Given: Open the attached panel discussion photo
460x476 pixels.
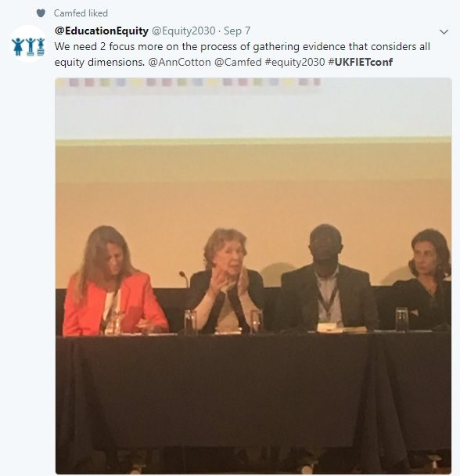Looking at the screenshot, I should tap(253, 276).
